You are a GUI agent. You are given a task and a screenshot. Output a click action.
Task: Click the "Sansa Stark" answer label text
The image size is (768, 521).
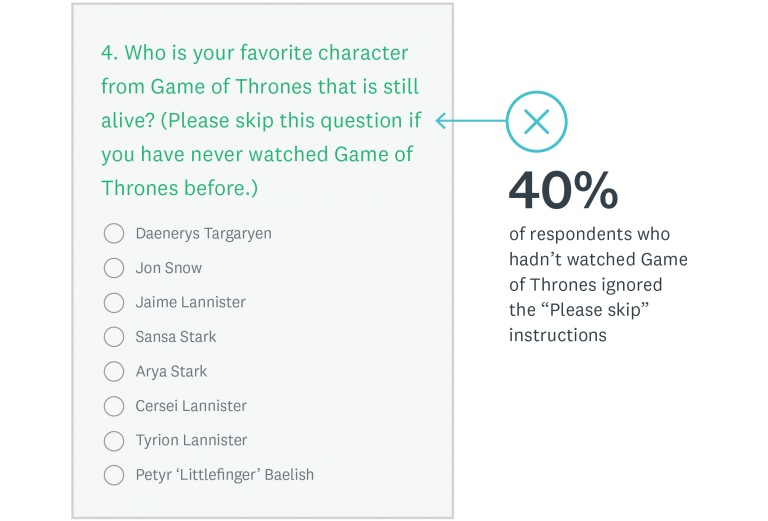point(175,337)
